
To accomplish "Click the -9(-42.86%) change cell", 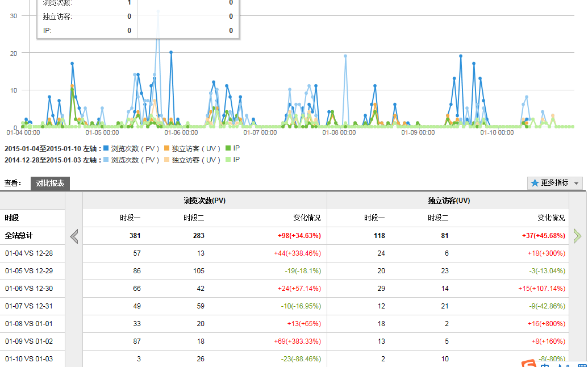I will click(547, 306).
